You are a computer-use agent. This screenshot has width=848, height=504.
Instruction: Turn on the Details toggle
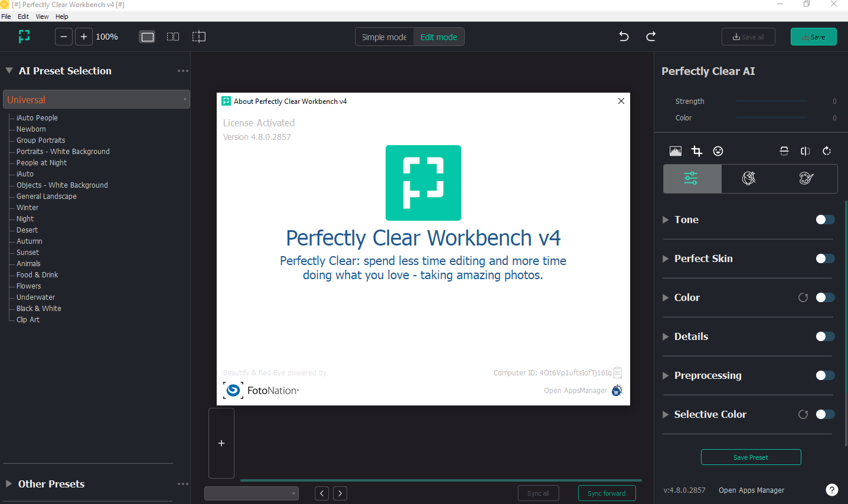tap(825, 336)
